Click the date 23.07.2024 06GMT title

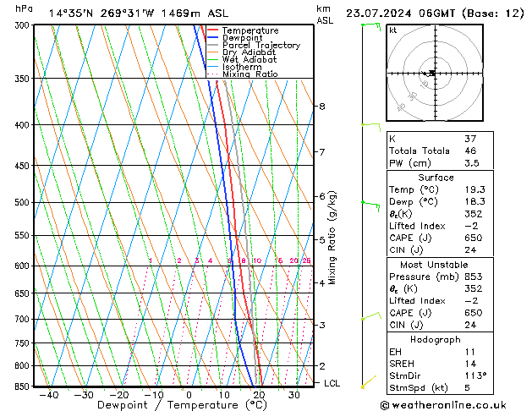pyautogui.click(x=433, y=13)
